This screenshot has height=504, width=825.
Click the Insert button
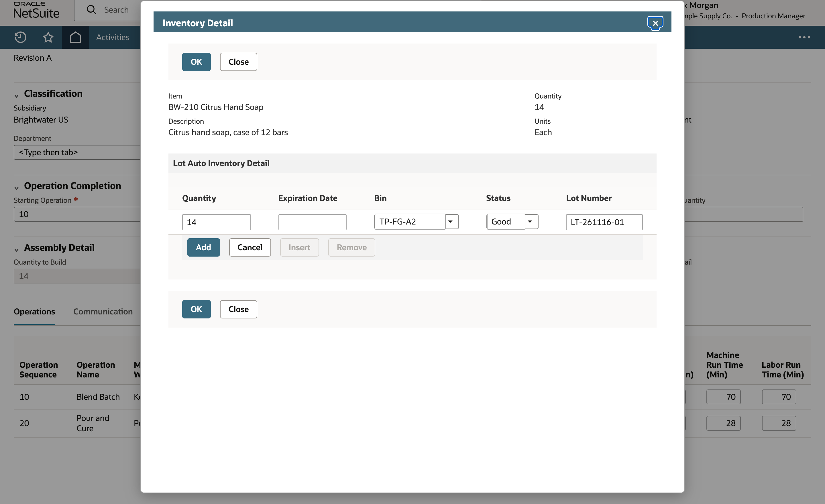(299, 247)
